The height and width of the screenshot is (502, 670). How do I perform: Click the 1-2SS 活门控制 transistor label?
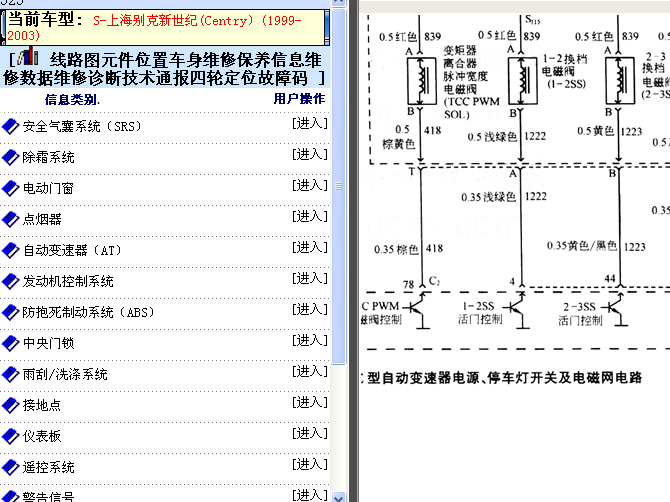click(480, 313)
